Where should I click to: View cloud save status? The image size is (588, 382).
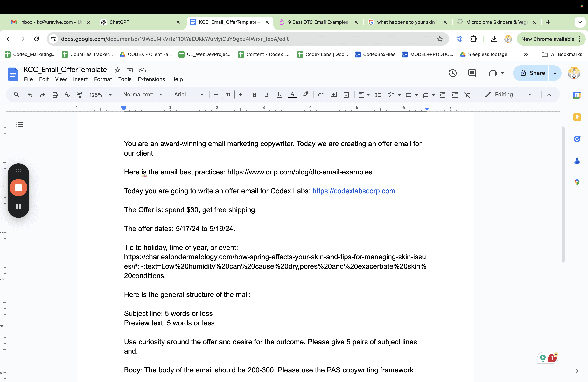click(142, 70)
